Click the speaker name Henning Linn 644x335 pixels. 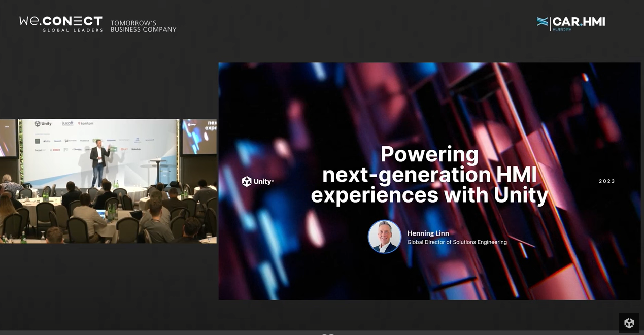[x=428, y=233]
